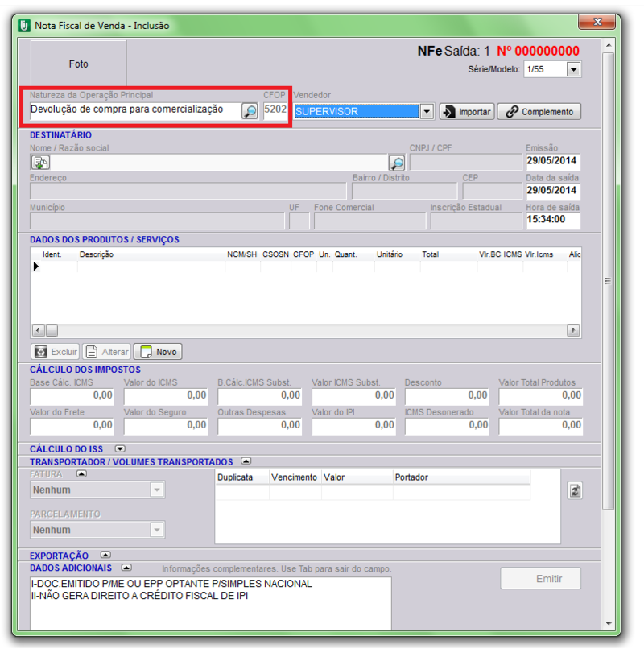644x657 pixels.
Task: Click the Foto placeholder box
Action: (78, 64)
